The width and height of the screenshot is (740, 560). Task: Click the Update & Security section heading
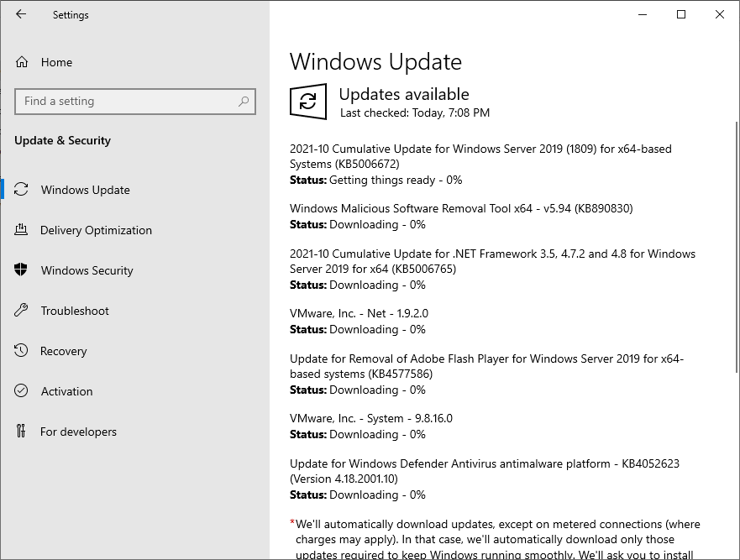(x=62, y=140)
